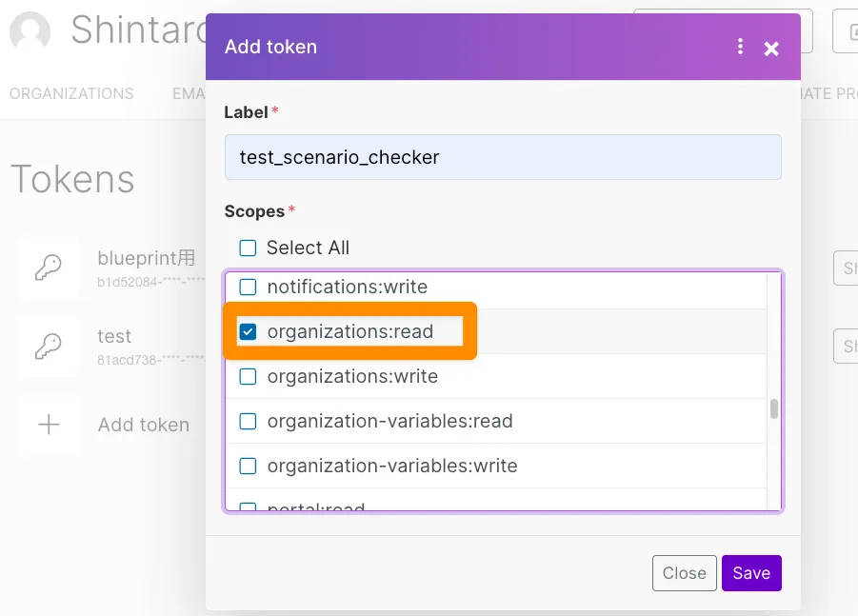Tick the organization-variables:write checkbox
Image resolution: width=858 pixels, height=616 pixels.
tap(248, 466)
